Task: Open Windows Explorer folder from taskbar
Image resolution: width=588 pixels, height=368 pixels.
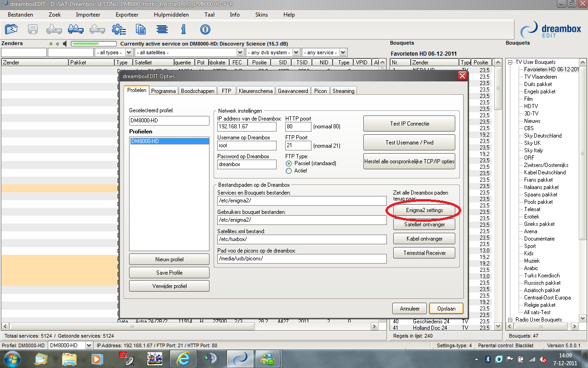Action: click(x=69, y=358)
